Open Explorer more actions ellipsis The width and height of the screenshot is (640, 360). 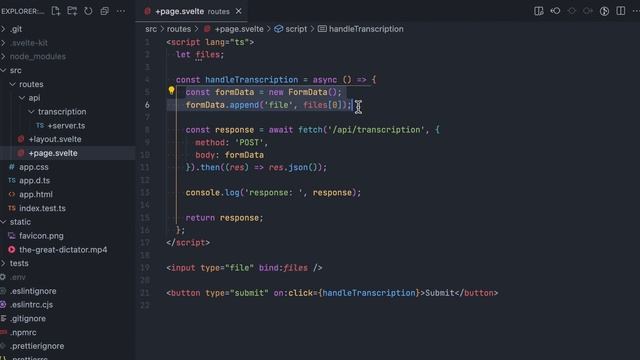(121, 11)
